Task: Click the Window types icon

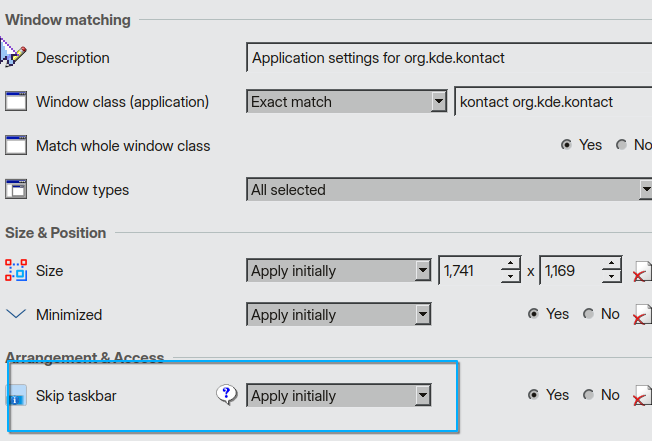Action: [x=16, y=189]
